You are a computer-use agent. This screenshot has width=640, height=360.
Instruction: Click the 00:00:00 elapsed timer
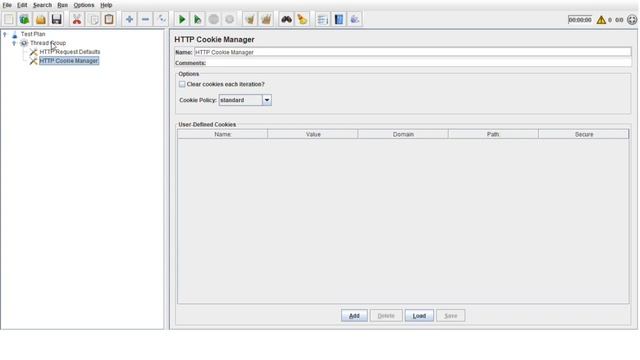pyautogui.click(x=580, y=20)
